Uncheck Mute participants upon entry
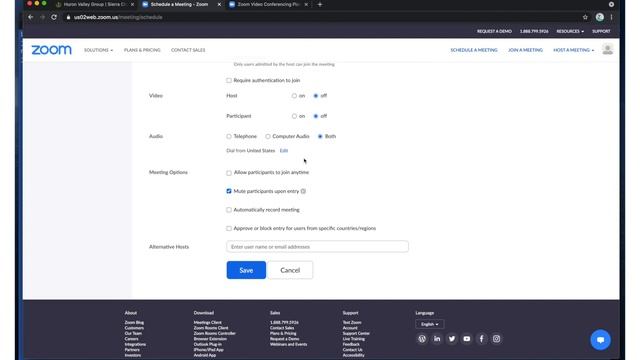This screenshot has height=360, width=640. 229,191
